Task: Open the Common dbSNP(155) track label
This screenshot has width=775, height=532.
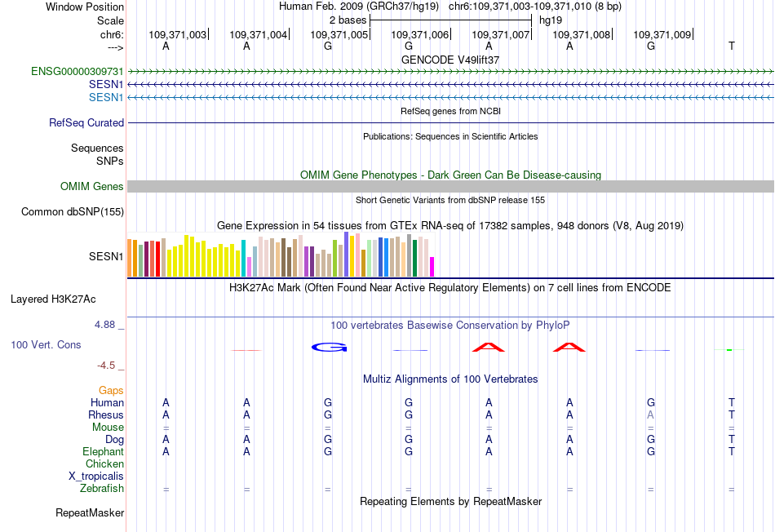Action: coord(73,211)
